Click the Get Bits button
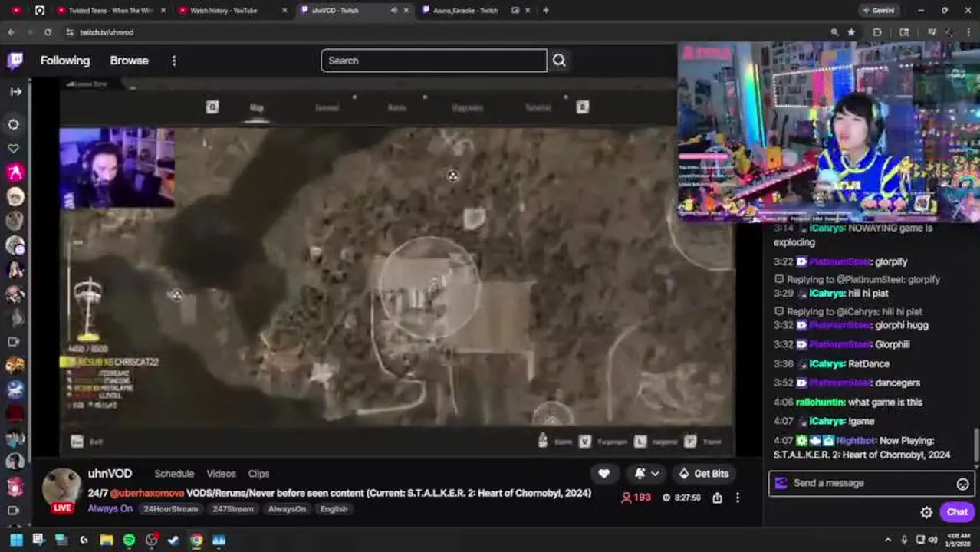 pyautogui.click(x=703, y=474)
